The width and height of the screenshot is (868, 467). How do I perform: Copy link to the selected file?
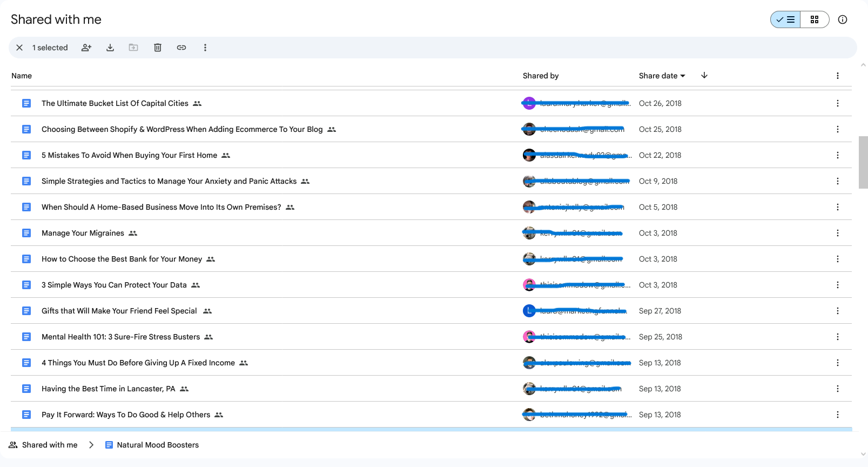point(181,48)
